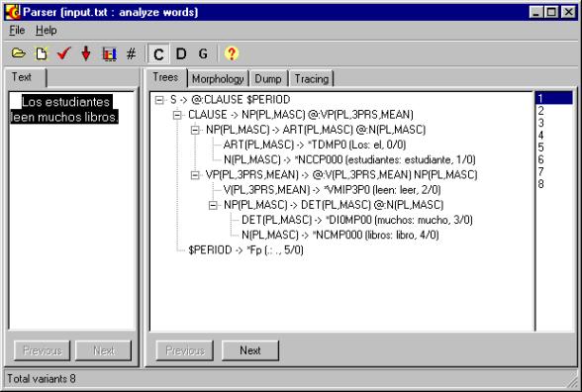Open help via the yellow question mark icon

pos(232,53)
